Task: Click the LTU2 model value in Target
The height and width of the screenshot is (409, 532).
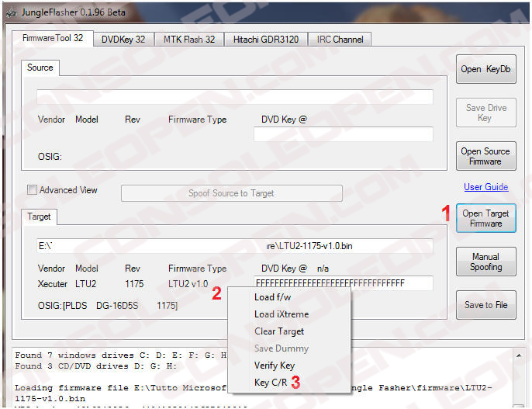Action: point(85,284)
